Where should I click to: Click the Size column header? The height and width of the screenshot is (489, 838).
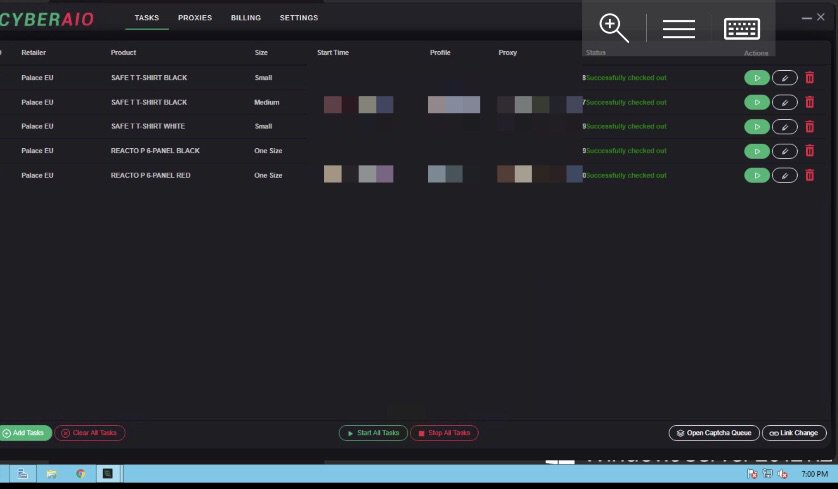(x=261, y=52)
